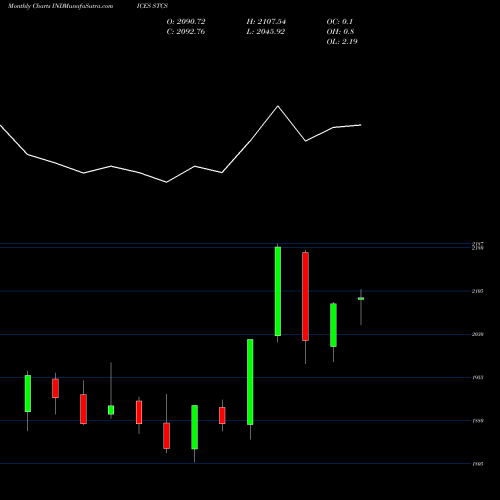Click the ICES STCS symbol title
The width and height of the screenshot is (500, 500).
click(152, 6)
